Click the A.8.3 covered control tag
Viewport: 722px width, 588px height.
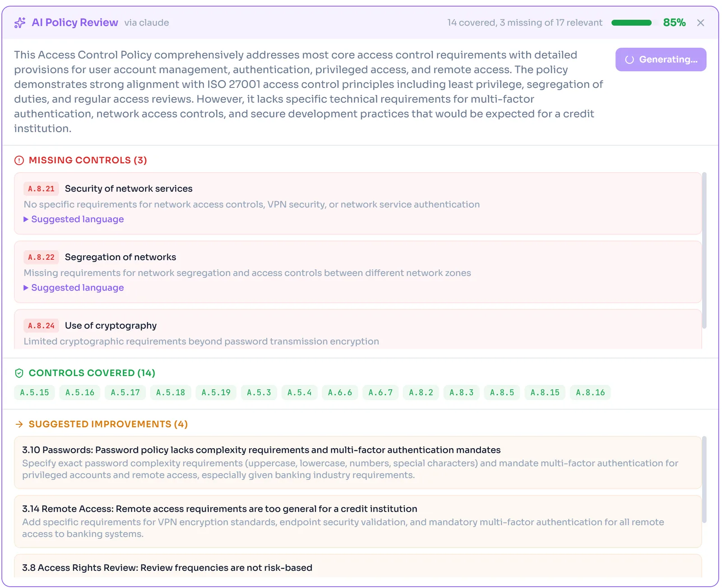click(462, 392)
